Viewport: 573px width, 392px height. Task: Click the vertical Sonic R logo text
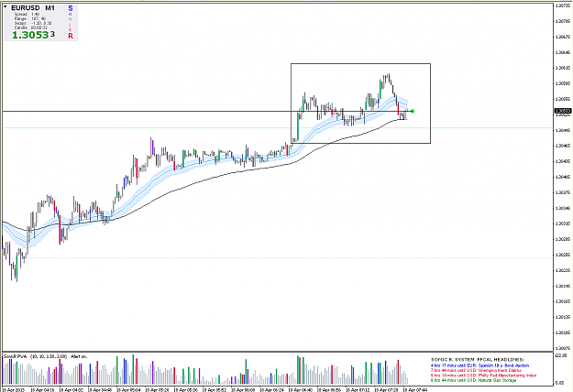(x=71, y=22)
